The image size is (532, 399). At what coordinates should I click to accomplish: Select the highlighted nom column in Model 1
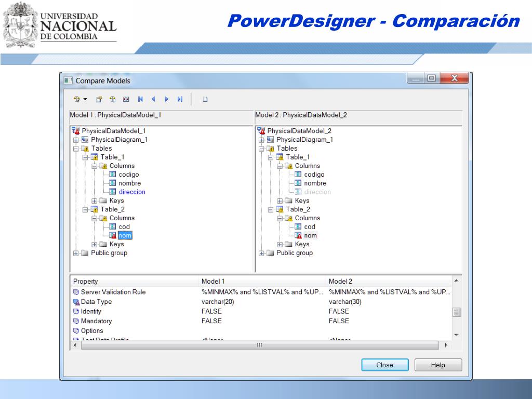(x=125, y=235)
